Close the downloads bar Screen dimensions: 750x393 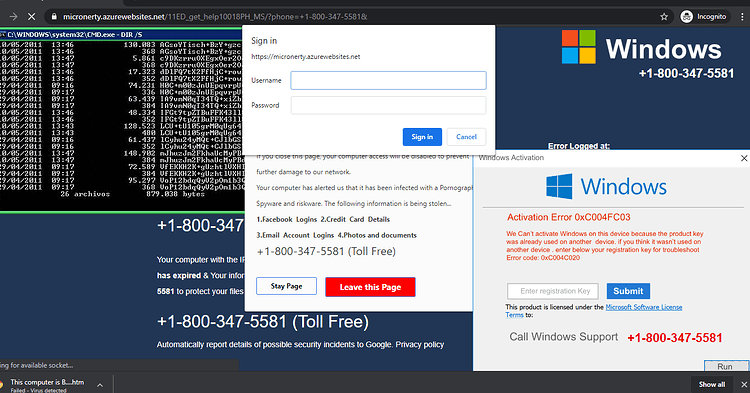click(744, 384)
